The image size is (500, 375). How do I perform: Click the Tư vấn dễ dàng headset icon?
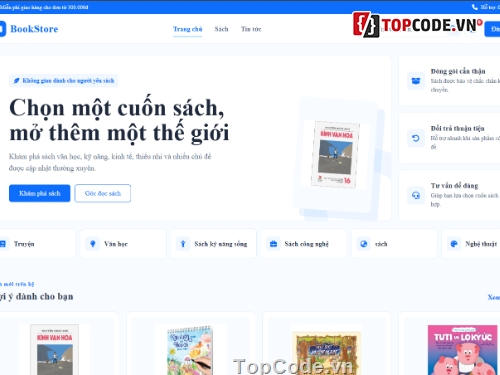point(416,195)
